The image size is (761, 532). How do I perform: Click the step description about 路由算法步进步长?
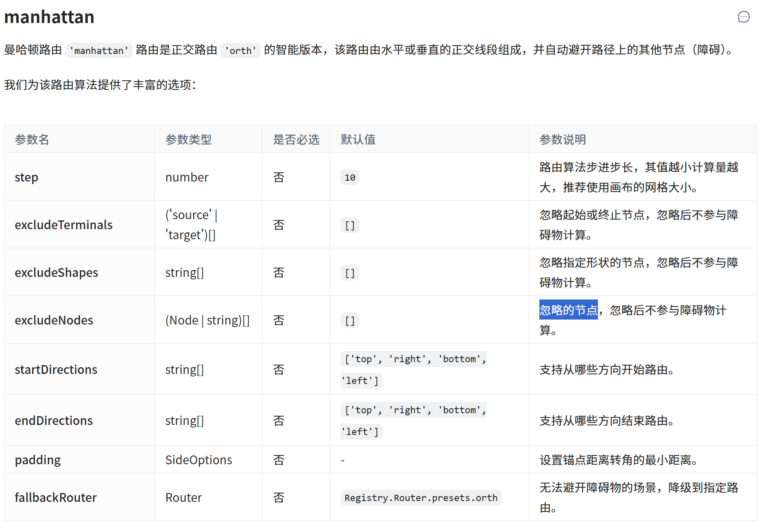[x=639, y=177]
